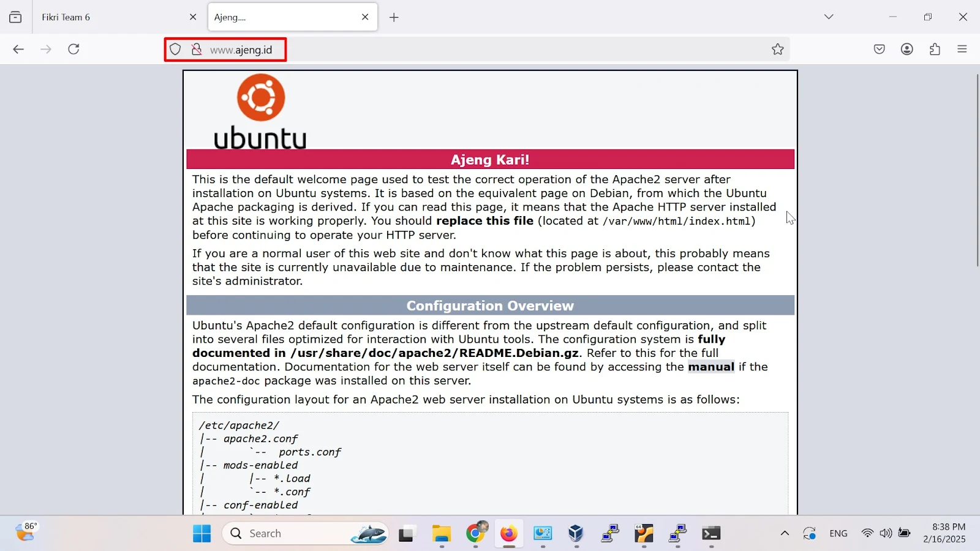Open the Firefox account icon
Image resolution: width=980 pixels, height=551 pixels.
[907, 49]
